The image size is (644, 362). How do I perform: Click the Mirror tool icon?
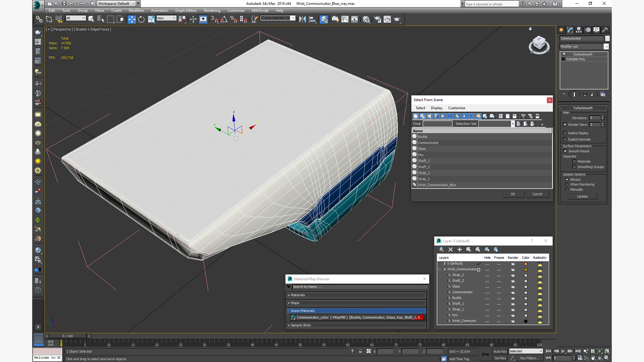[x=303, y=19]
